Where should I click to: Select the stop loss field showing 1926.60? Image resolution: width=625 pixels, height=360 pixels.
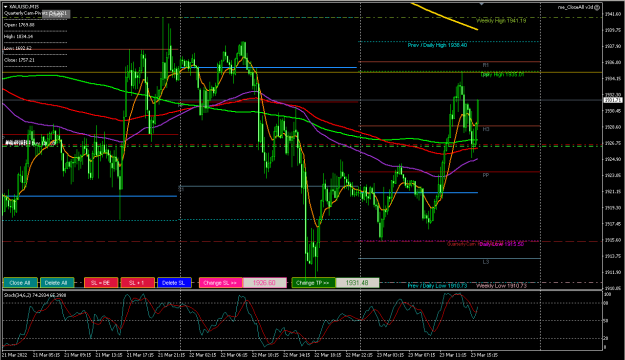265,283
